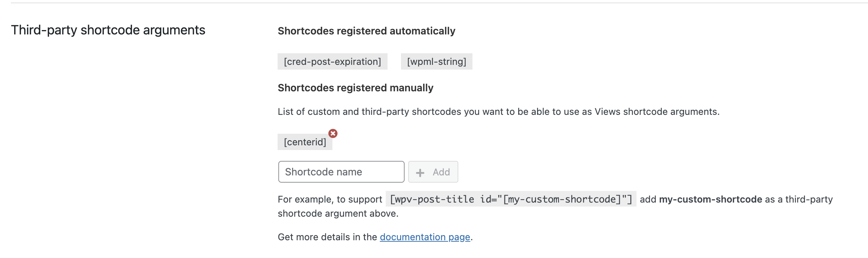Click the as a third-party text
The height and width of the screenshot is (258, 868).
pyautogui.click(x=799, y=199)
